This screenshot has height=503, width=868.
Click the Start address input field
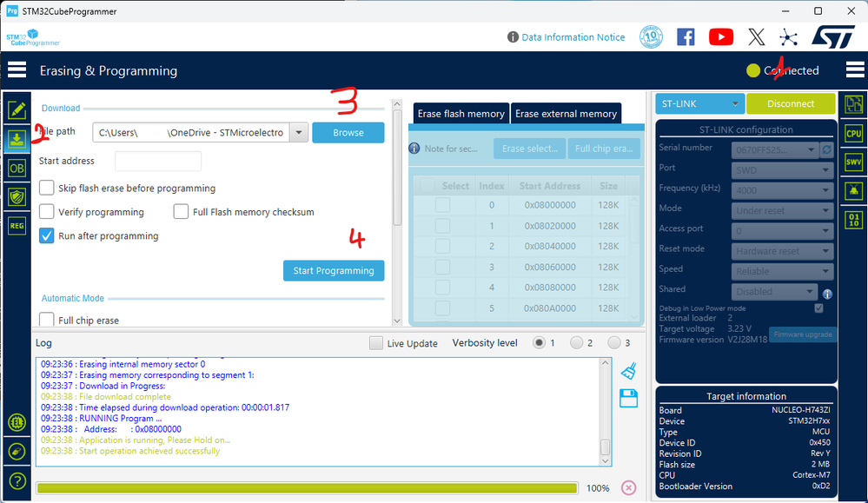point(158,161)
